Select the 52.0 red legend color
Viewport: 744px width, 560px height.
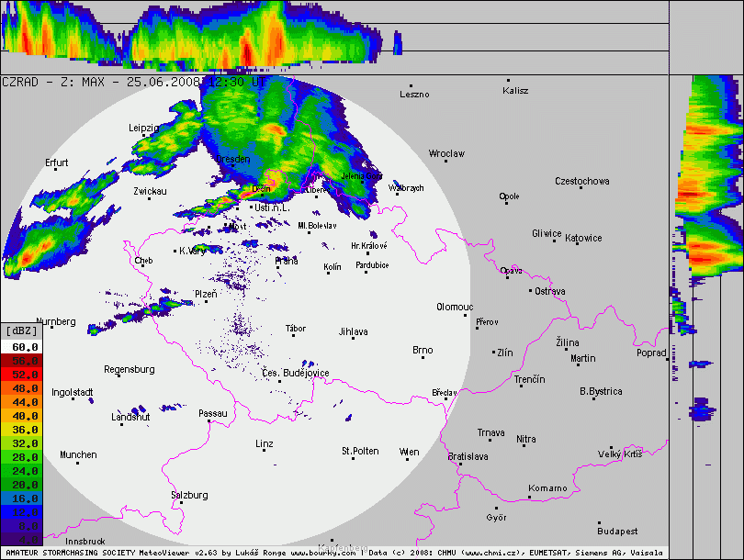21,375
